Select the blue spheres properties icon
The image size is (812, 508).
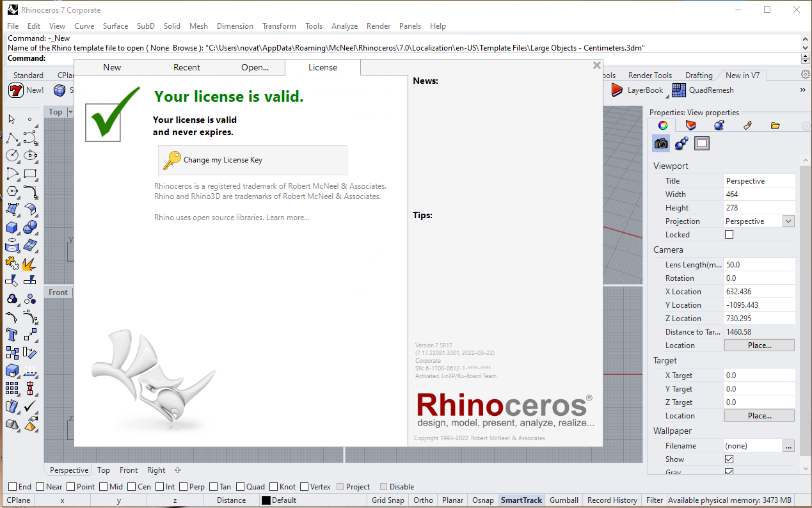(x=681, y=143)
